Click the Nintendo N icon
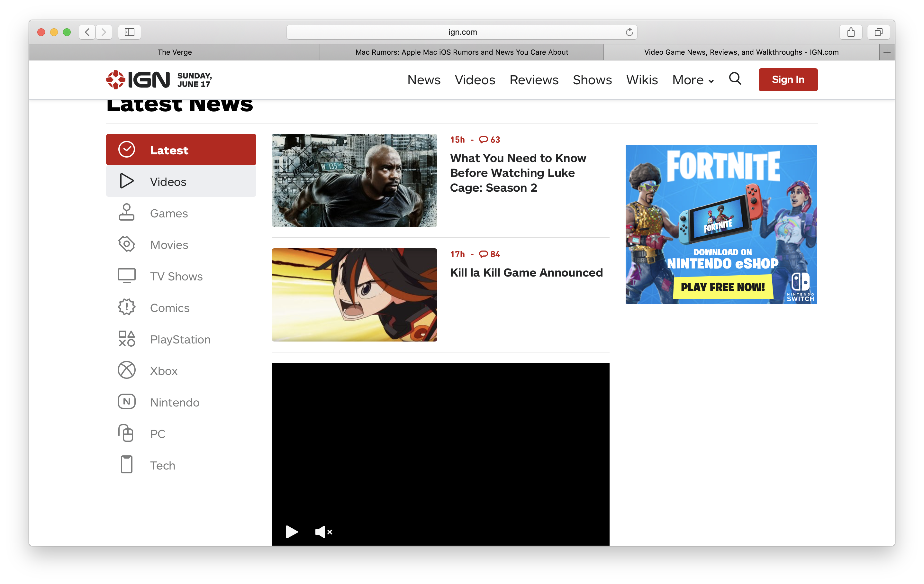The image size is (924, 584). coord(127,402)
